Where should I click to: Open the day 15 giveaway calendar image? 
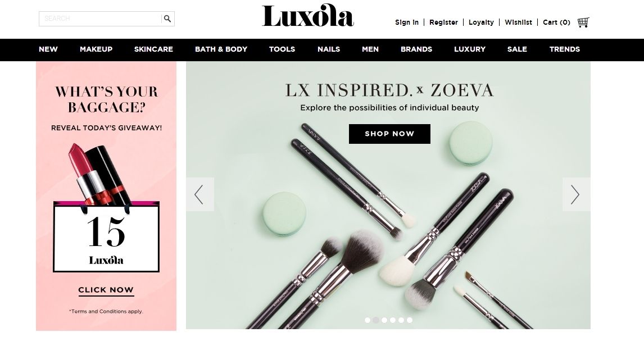[x=106, y=237]
